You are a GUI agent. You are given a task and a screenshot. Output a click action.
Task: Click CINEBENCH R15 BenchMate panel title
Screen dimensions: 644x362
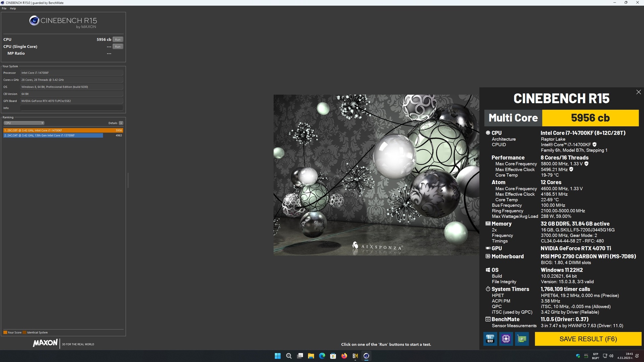point(561,99)
